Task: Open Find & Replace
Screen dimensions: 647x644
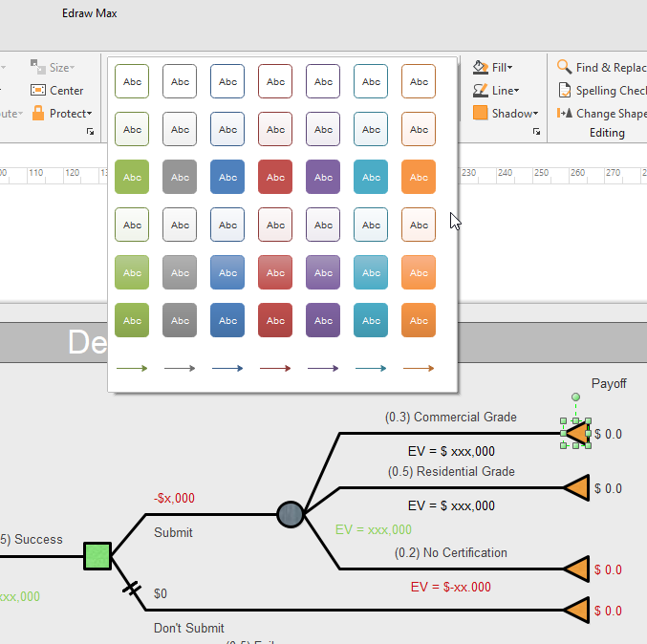Action: coord(602,67)
